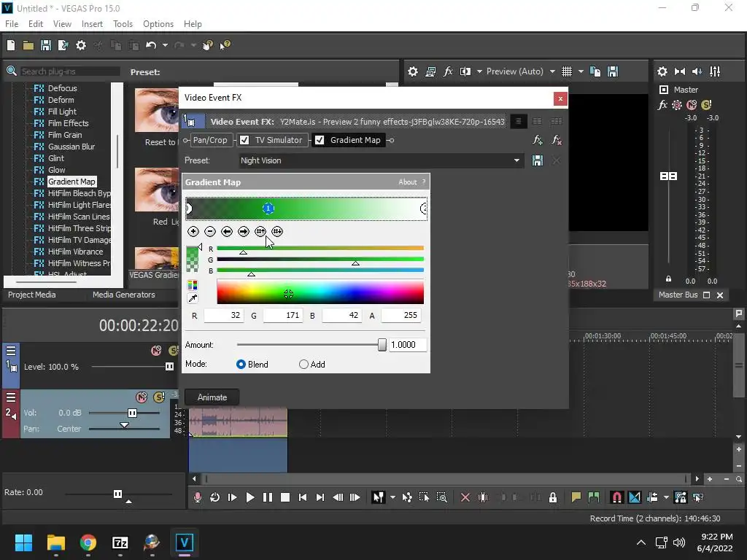Open the color palette grid icon
Screen dimensions: 747x560
pyautogui.click(x=193, y=285)
